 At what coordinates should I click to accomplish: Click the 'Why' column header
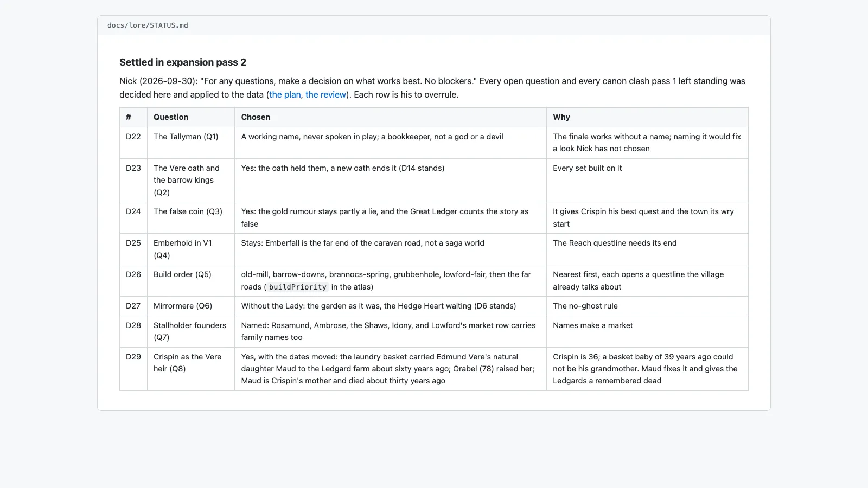tap(647, 117)
